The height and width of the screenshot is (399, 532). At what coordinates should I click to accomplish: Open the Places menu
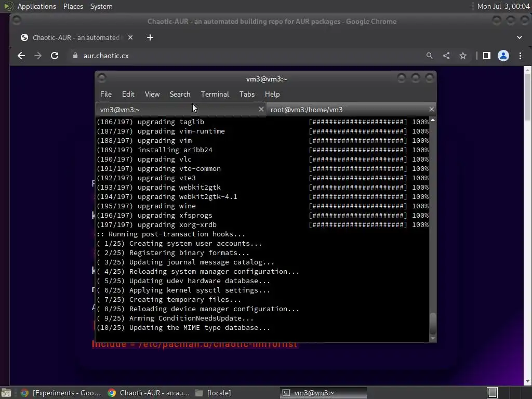[x=73, y=6]
